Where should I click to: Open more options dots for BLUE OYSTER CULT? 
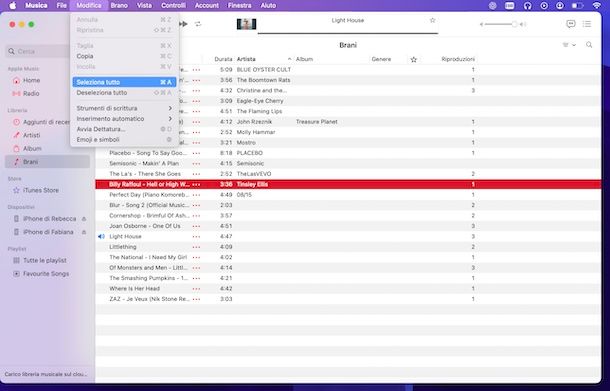pyautogui.click(x=196, y=70)
